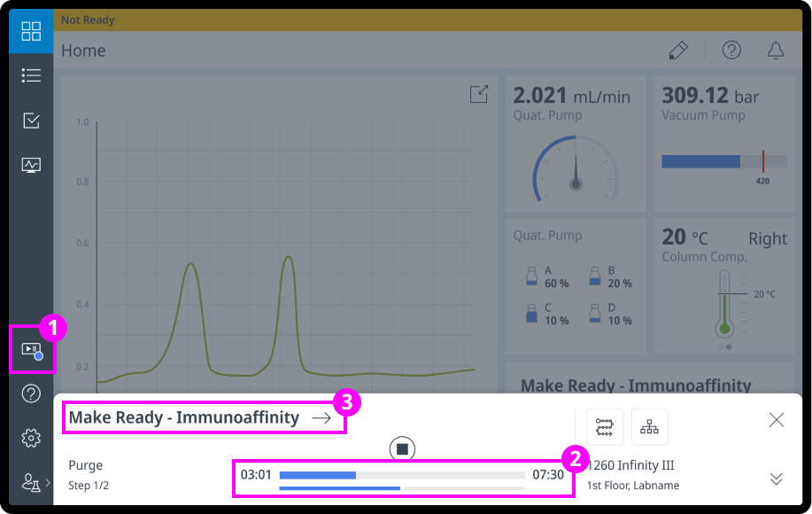Screen dimensions: 812x514
Task: Click the Purge step progress bar
Action: coord(402,476)
